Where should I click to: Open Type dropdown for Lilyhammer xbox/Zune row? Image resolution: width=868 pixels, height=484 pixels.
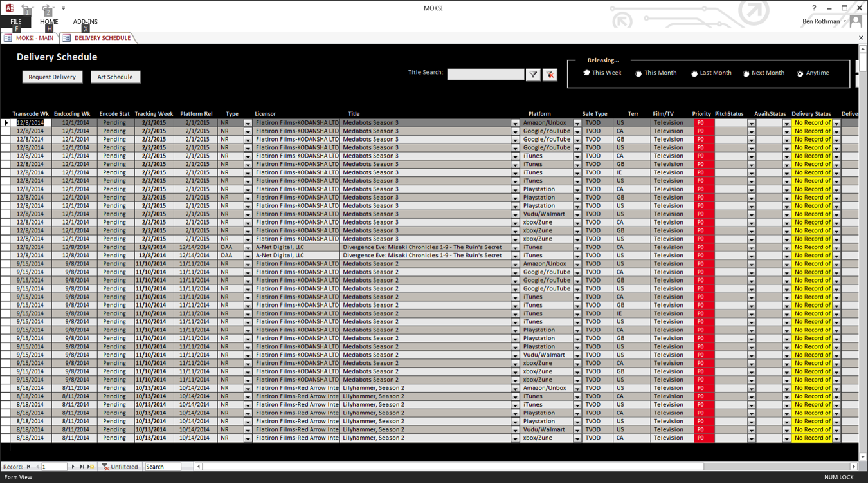248,438
